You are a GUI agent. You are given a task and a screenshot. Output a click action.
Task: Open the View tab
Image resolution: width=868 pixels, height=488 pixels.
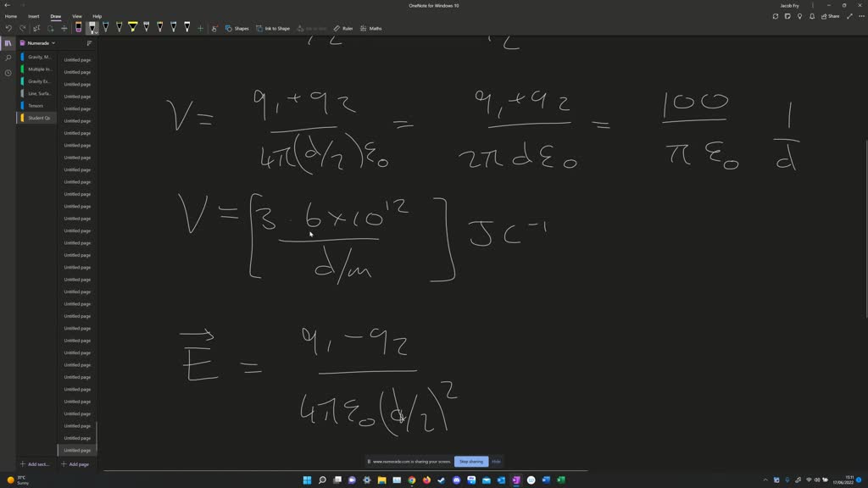(76, 15)
